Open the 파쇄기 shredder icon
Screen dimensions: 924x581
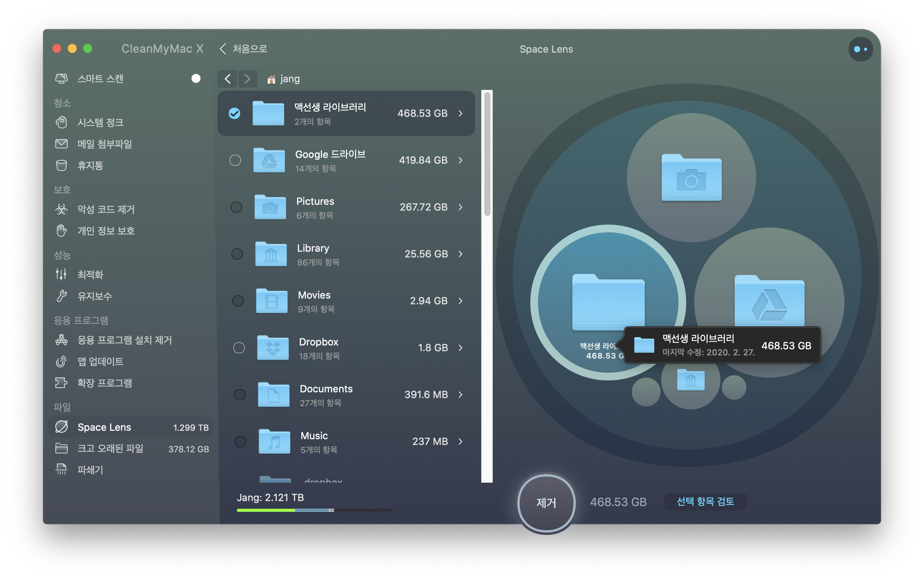pos(61,470)
